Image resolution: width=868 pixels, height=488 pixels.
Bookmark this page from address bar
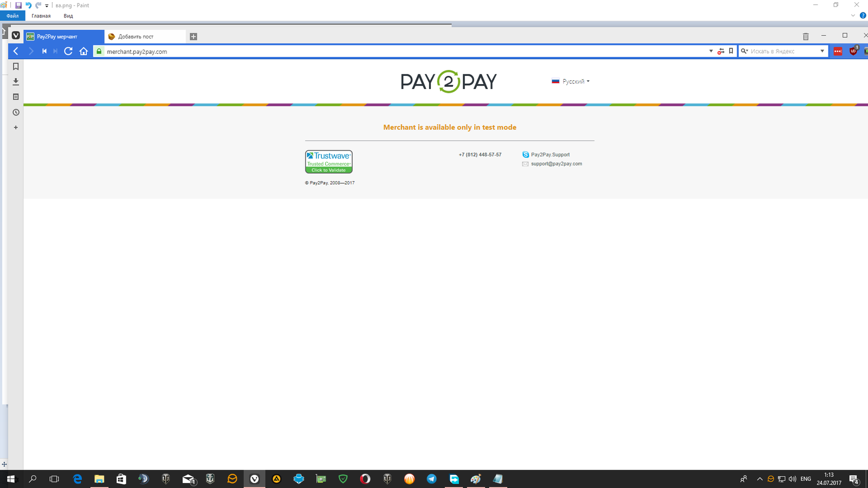click(x=731, y=51)
